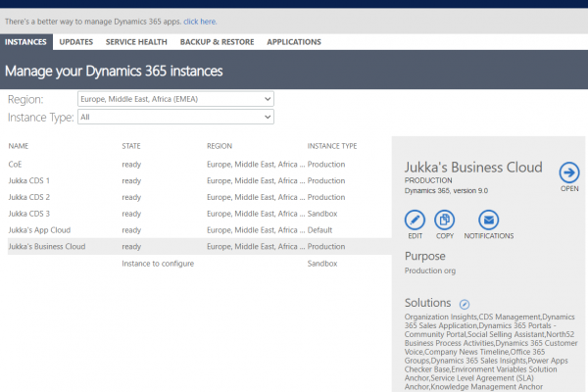
Task: Select the Jukka CDS 3 instance
Action: click(200, 214)
